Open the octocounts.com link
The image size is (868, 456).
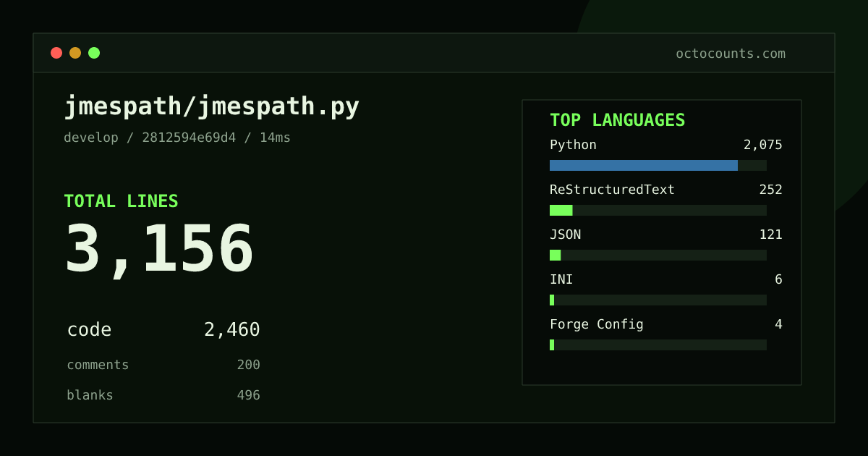click(731, 54)
